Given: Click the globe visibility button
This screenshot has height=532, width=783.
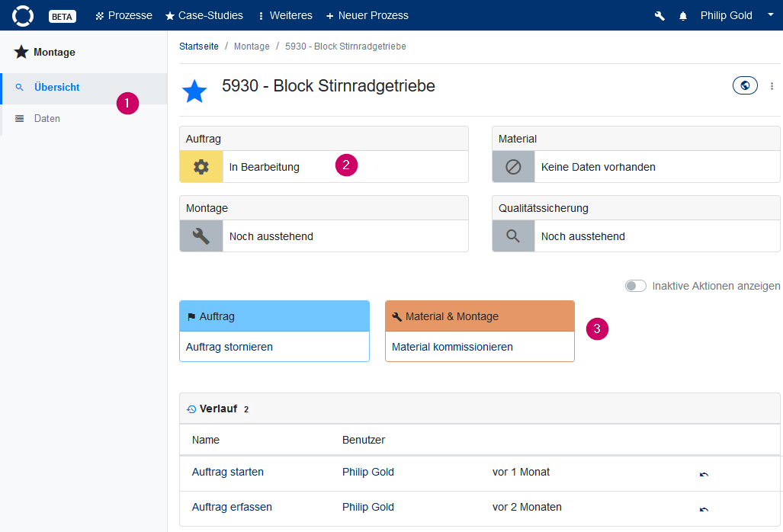Looking at the screenshot, I should pos(745,85).
